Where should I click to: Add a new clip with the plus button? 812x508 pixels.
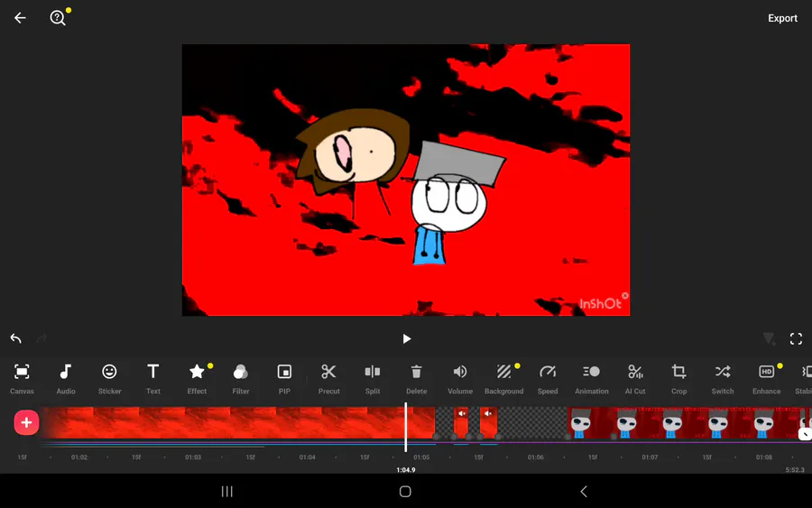click(x=26, y=422)
